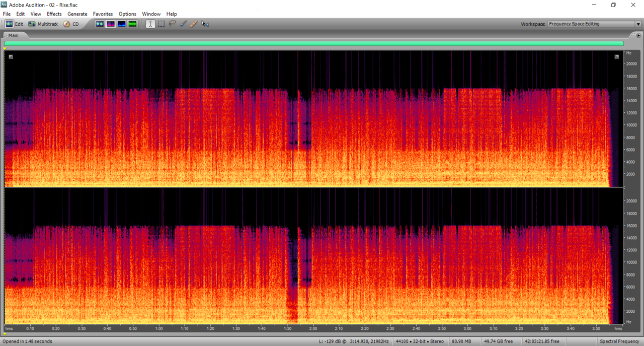Click the '44100 • 32-bit • Stereo' status entry
644x346 pixels.
point(420,341)
